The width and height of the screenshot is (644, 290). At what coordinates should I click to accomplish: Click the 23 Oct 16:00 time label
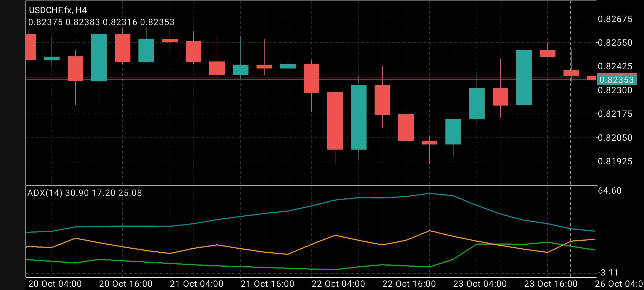[551, 284]
